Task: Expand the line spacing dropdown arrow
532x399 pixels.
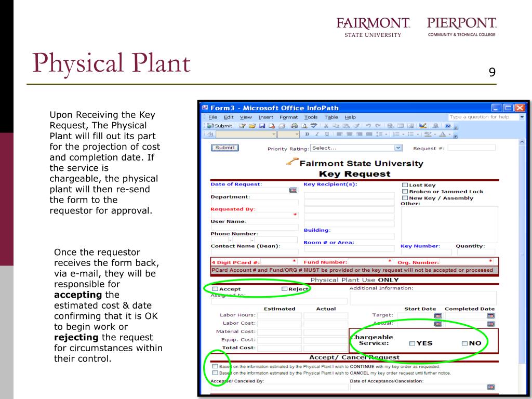Action: click(386, 134)
